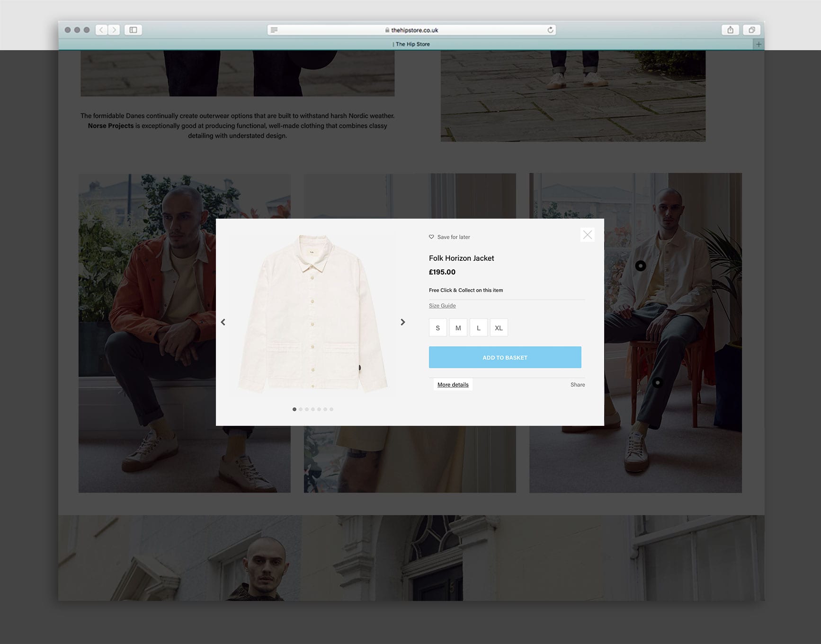Click the white jacket product image
821x644 pixels.
tap(313, 313)
